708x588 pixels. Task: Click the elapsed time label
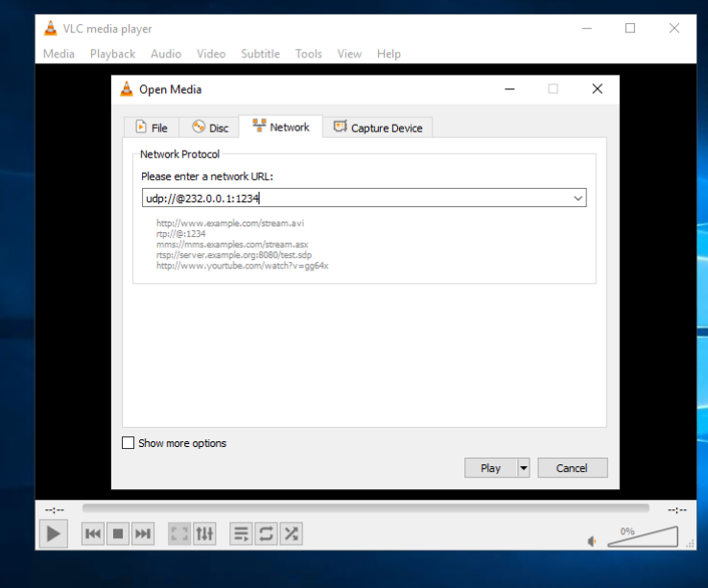(55, 510)
